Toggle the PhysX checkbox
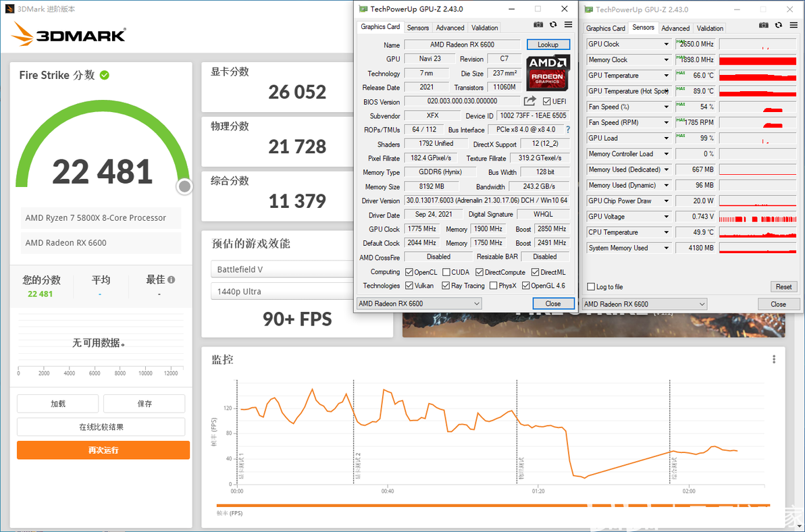This screenshot has width=805, height=532. point(494,285)
